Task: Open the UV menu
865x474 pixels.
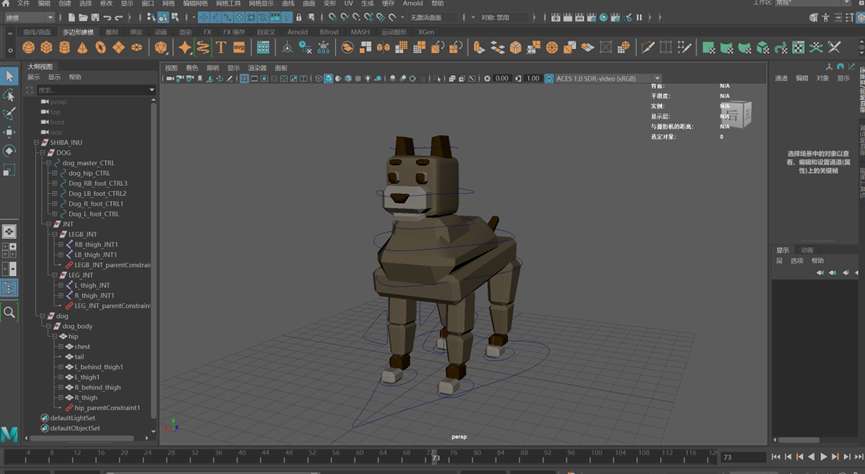Action: pos(348,3)
